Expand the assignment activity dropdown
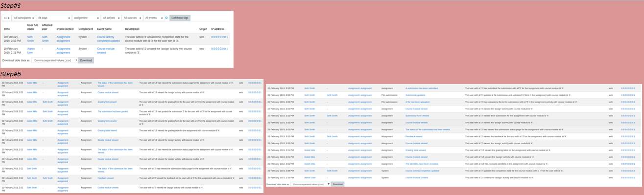644x195 pixels. point(86,18)
